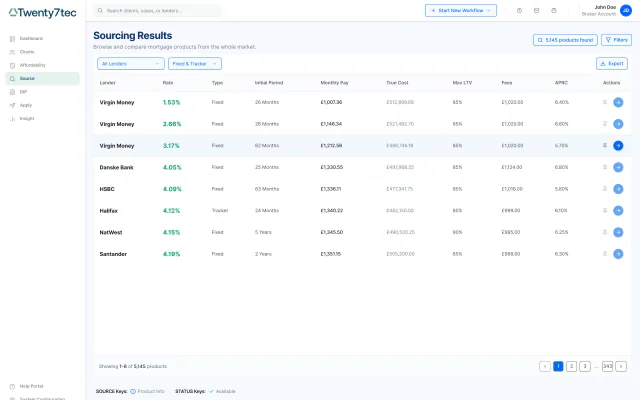Go to the Apply section
The height and width of the screenshot is (400, 640).
pos(42,105)
